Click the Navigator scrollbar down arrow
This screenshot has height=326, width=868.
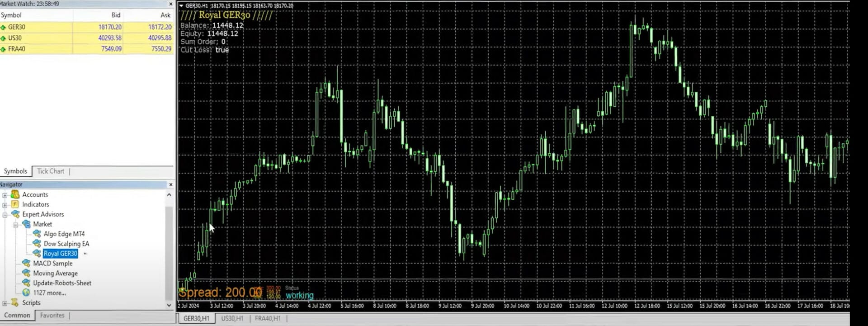[x=169, y=305]
